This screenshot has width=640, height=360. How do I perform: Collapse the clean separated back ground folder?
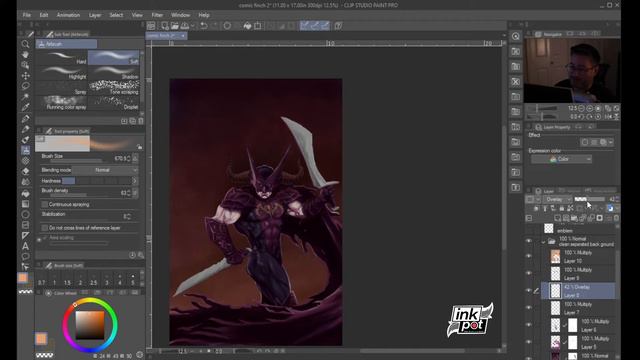click(x=544, y=242)
